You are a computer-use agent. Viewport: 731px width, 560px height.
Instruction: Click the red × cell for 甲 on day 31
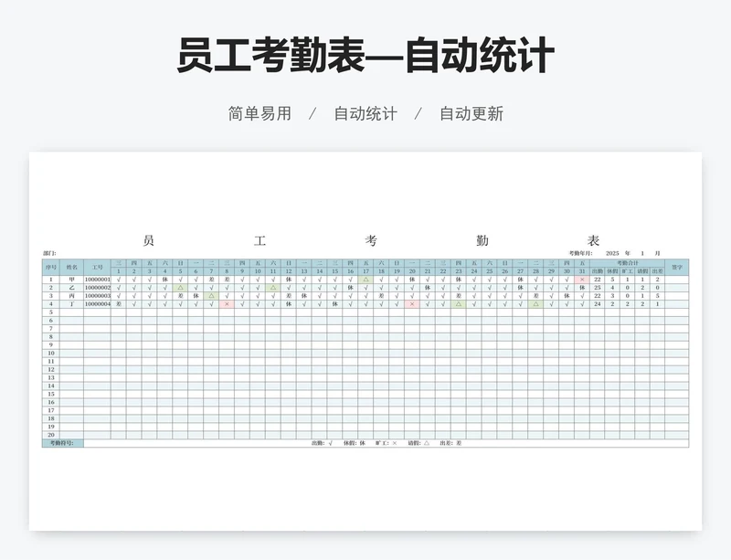click(582, 280)
